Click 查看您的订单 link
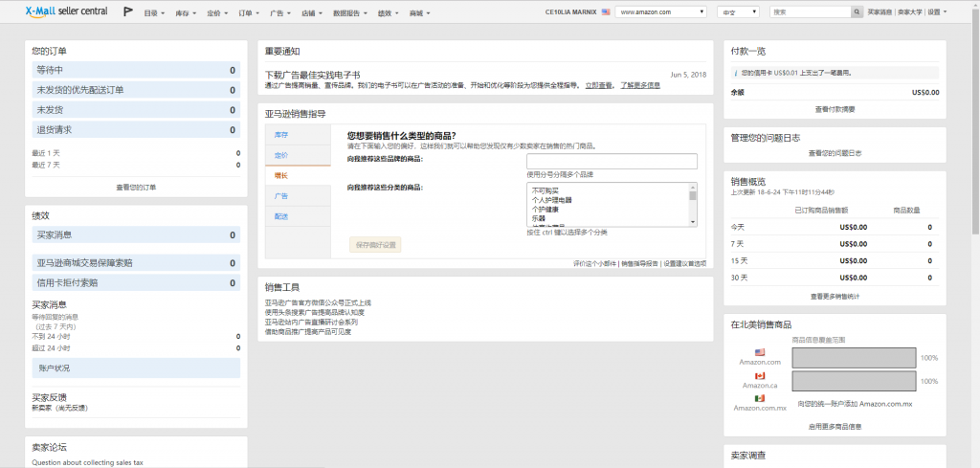Viewport: 980px width, 468px height. tap(136, 187)
